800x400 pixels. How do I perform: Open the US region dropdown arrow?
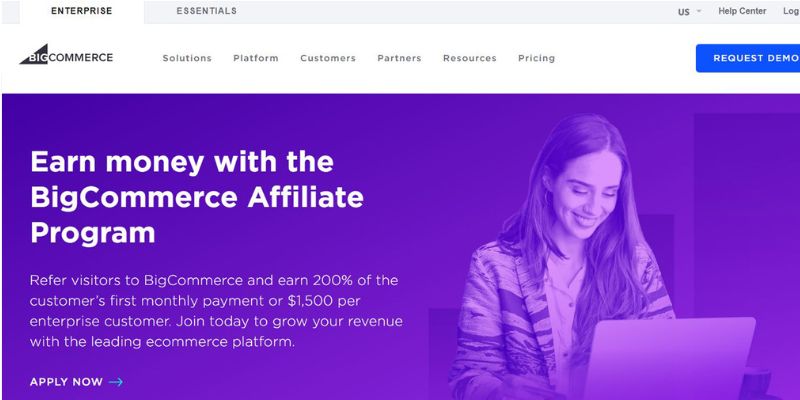699,11
